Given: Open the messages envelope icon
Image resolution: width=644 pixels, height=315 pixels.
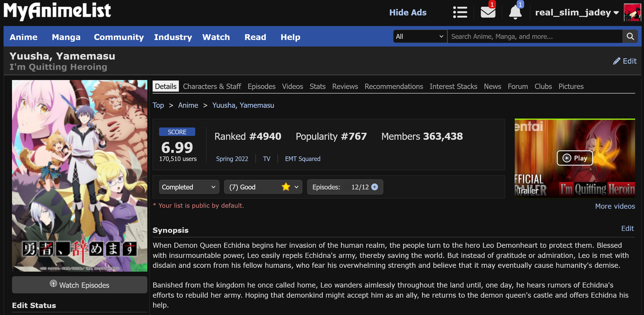Looking at the screenshot, I should [488, 12].
